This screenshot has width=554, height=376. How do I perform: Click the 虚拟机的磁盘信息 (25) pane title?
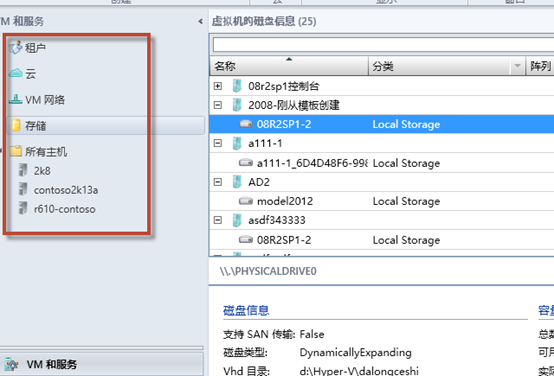pos(264,22)
